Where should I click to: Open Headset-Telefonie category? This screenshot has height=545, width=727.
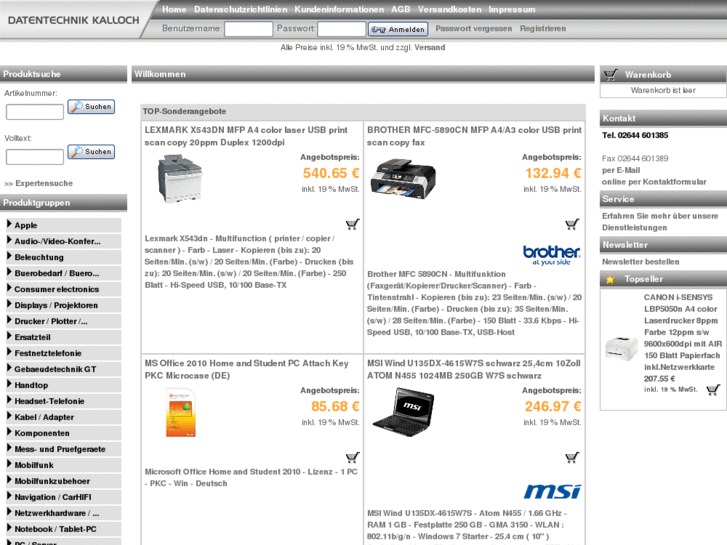[x=49, y=401]
